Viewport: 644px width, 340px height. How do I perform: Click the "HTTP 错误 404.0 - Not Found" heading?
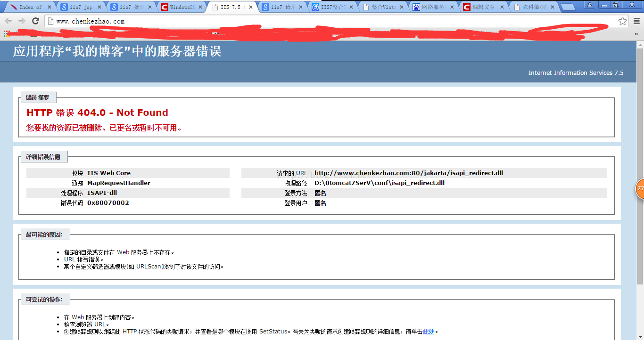coord(98,113)
